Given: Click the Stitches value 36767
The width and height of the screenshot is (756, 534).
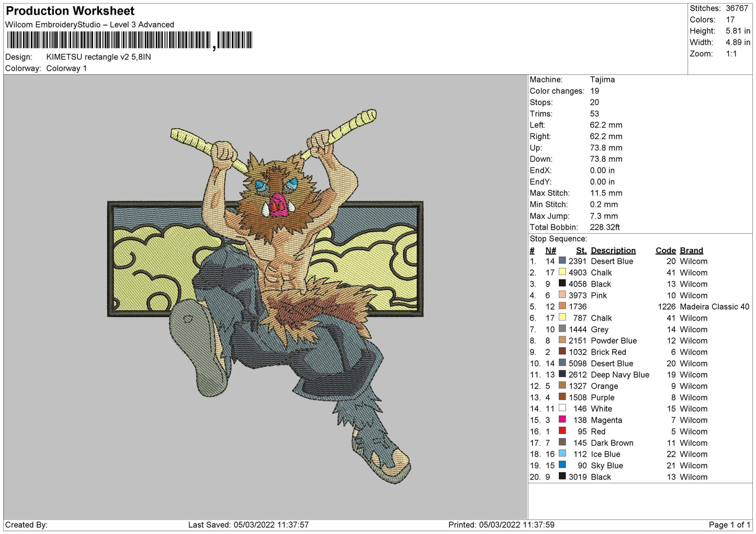Looking at the screenshot, I should coord(737,8).
